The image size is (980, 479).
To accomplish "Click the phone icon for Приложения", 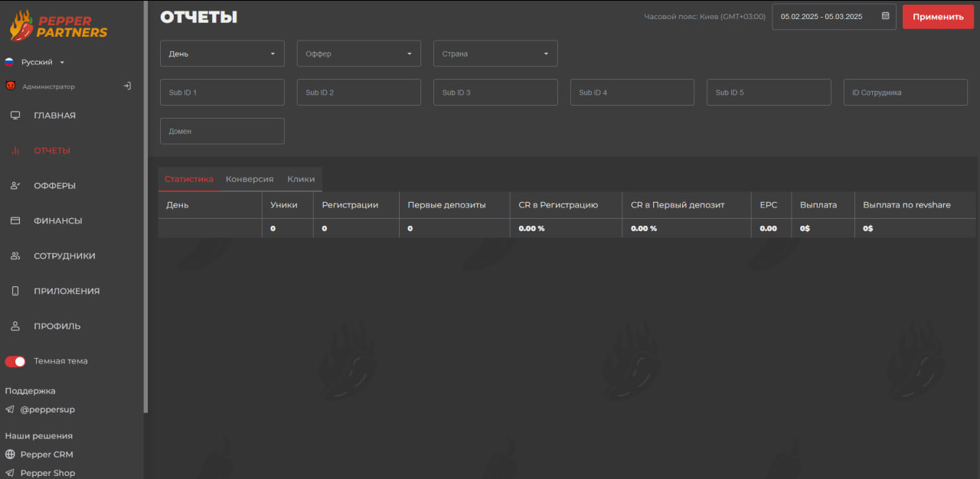I will pyautogui.click(x=15, y=292).
